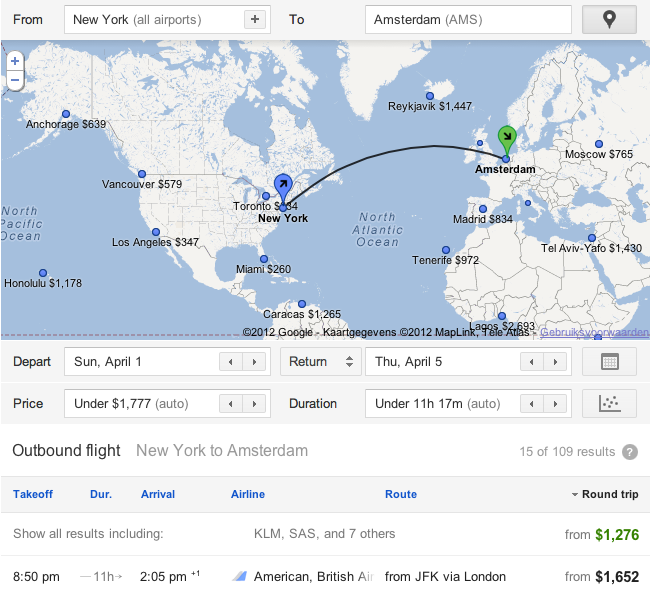Open the calendar date picker
Screen dimensions: 650x596
coord(609,362)
